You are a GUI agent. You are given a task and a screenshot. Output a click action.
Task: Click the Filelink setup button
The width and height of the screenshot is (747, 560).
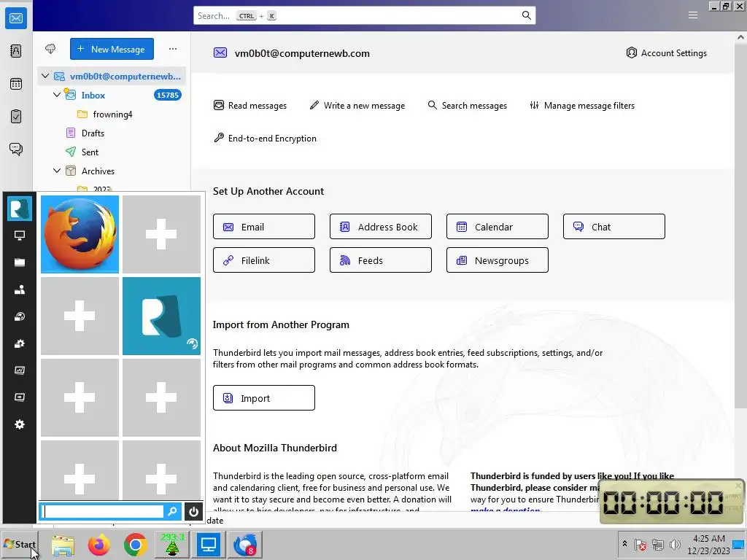point(264,260)
